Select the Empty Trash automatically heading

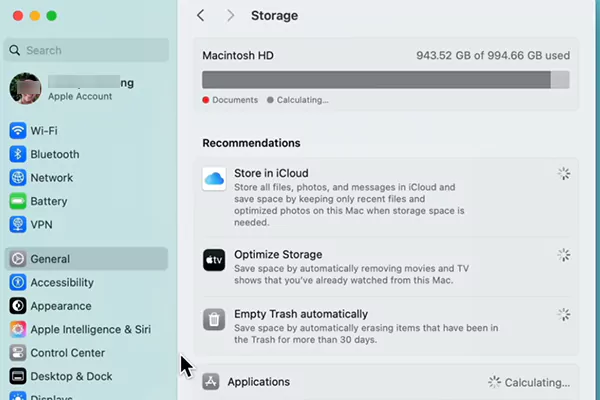301,314
